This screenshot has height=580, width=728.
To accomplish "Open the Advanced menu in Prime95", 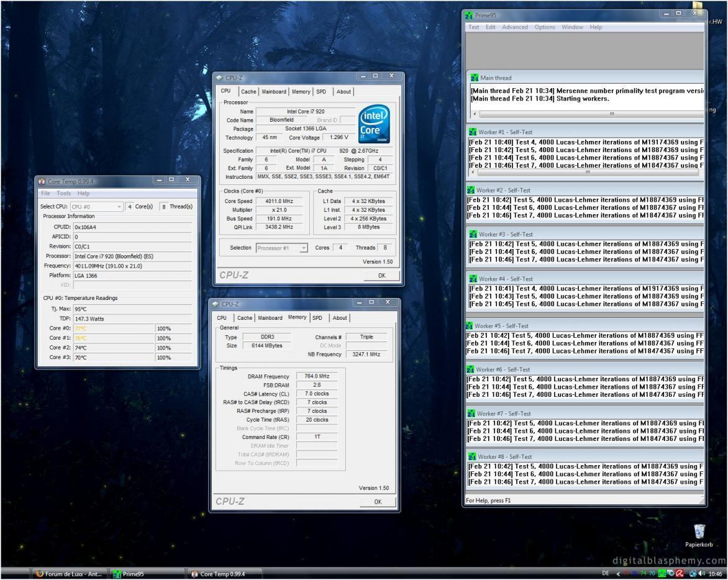I will click(x=515, y=27).
